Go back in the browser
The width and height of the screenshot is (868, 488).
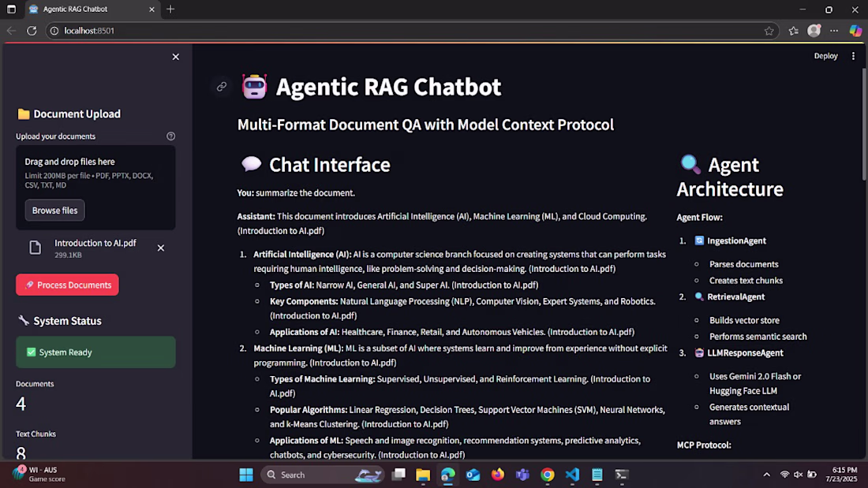point(11,31)
